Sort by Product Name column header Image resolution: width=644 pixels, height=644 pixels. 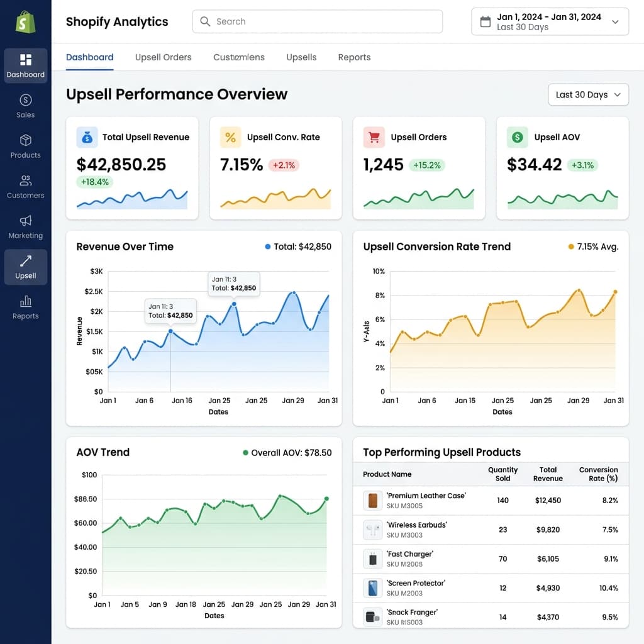pyautogui.click(x=387, y=474)
